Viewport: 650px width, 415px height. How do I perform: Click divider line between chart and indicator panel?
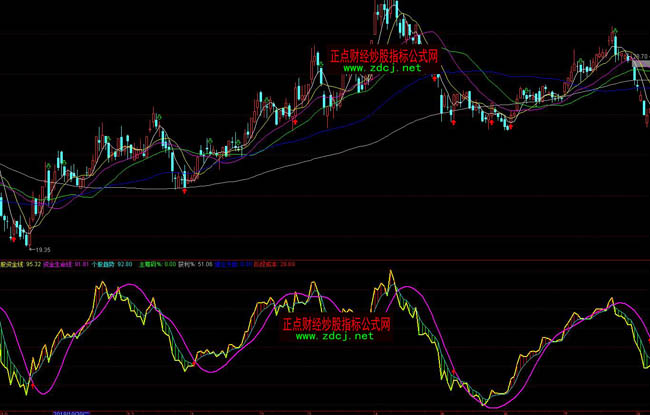tap(325, 258)
